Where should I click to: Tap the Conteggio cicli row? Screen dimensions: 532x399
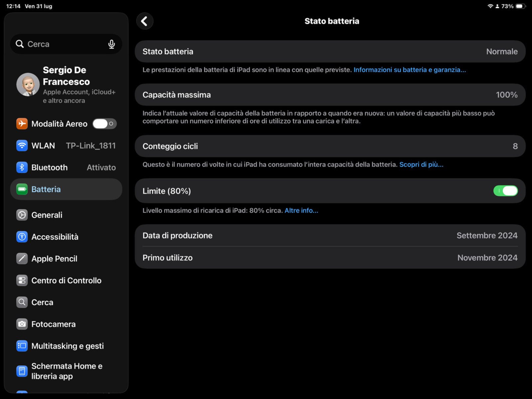click(x=330, y=146)
